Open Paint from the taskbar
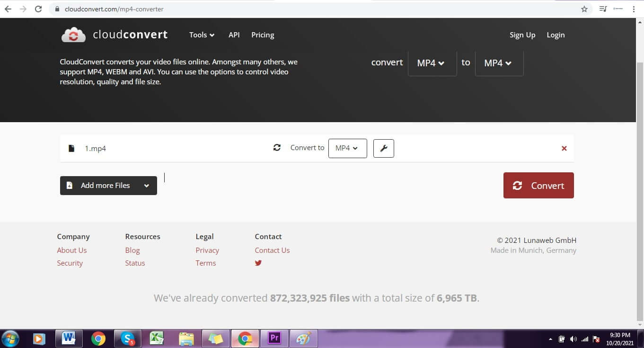Viewport: 644px width, 348px height. 303,339
